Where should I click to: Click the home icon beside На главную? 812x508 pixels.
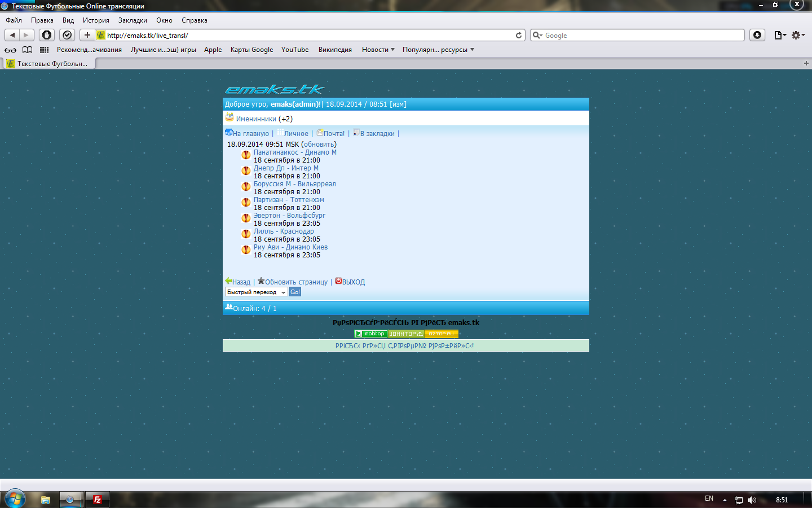click(x=228, y=133)
